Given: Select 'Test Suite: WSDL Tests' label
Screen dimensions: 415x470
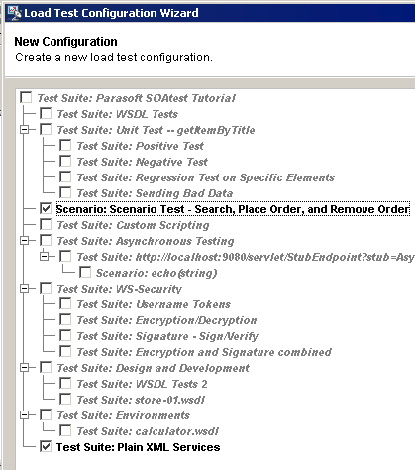Looking at the screenshot, I should click(117, 114).
